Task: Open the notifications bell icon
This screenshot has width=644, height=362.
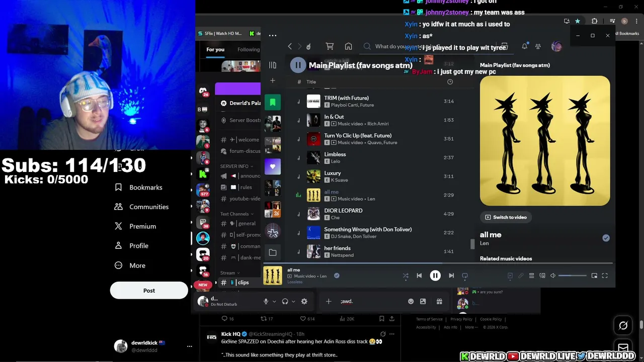Action: 524,46
